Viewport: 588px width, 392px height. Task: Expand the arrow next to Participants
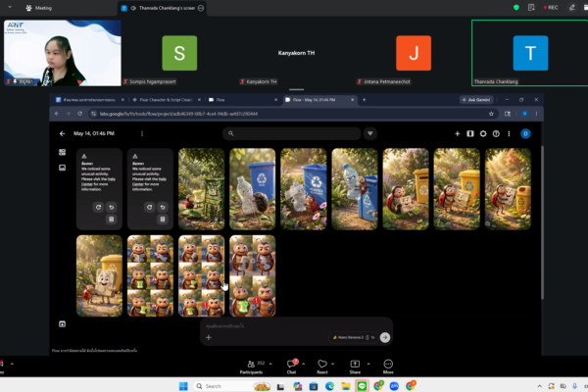270,364
